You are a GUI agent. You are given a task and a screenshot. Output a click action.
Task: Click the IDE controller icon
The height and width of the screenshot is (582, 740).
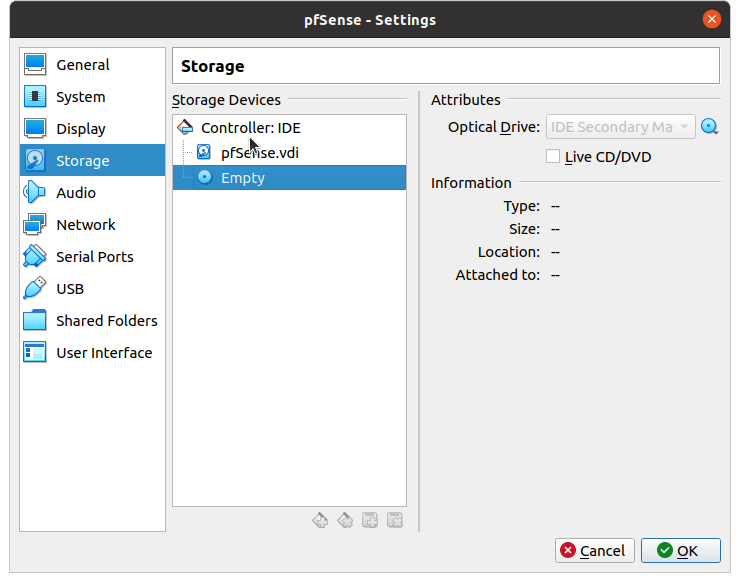coord(185,128)
